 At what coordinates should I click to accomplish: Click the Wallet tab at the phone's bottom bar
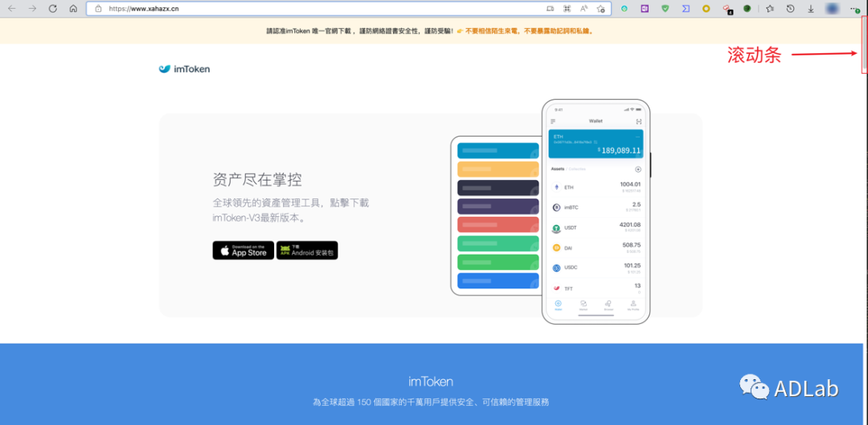point(559,305)
